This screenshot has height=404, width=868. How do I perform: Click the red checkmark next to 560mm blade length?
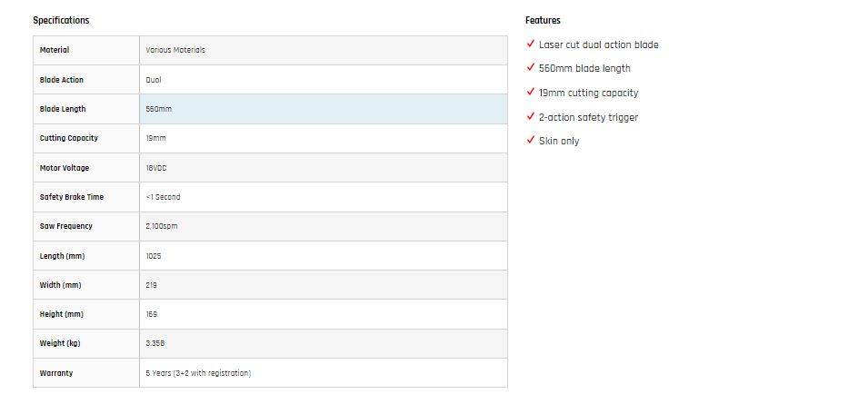(x=530, y=67)
